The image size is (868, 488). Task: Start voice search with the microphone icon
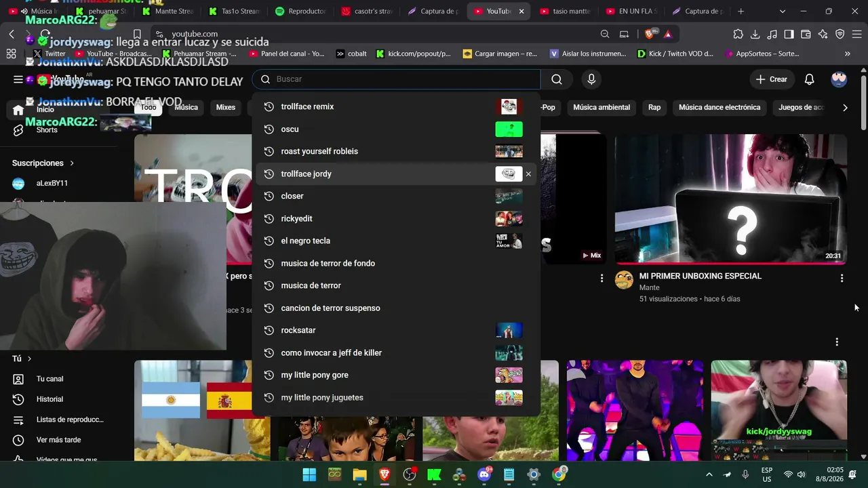click(x=591, y=79)
